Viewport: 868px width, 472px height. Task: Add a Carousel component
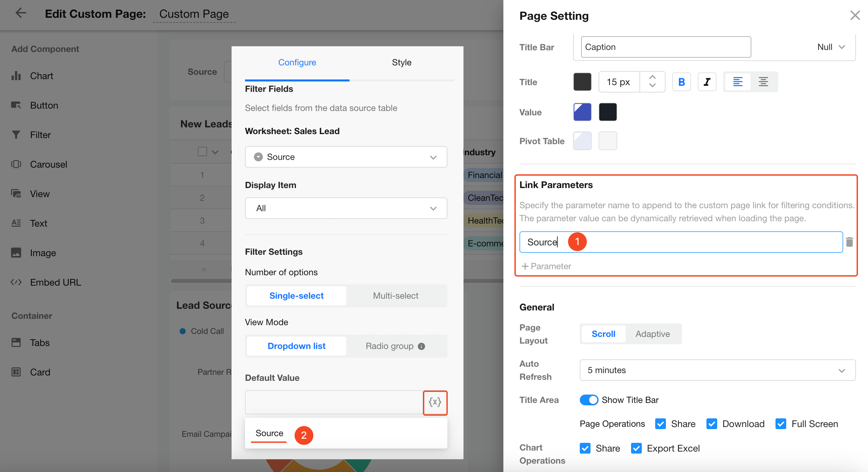click(48, 165)
